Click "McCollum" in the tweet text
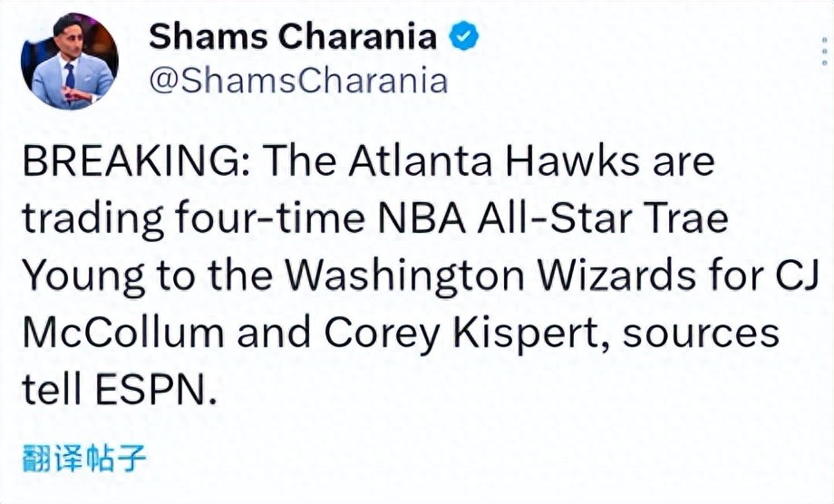 [x=123, y=333]
